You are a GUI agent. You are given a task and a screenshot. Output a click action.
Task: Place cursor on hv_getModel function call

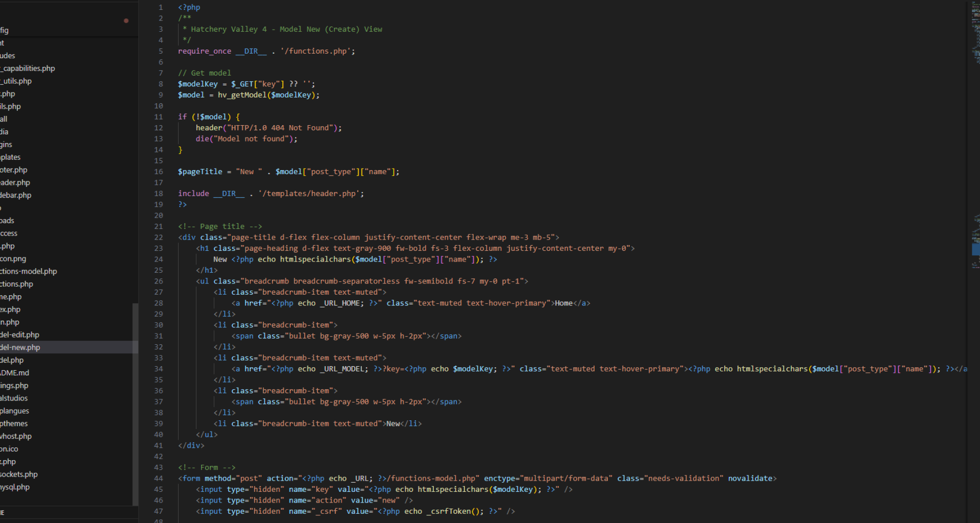point(242,95)
